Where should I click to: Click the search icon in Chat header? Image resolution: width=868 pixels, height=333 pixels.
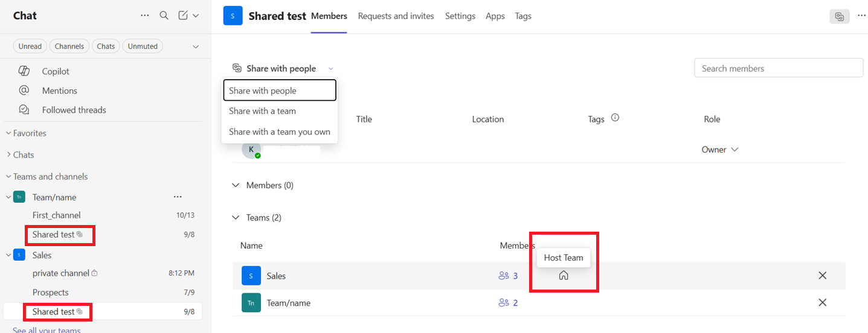coord(164,16)
